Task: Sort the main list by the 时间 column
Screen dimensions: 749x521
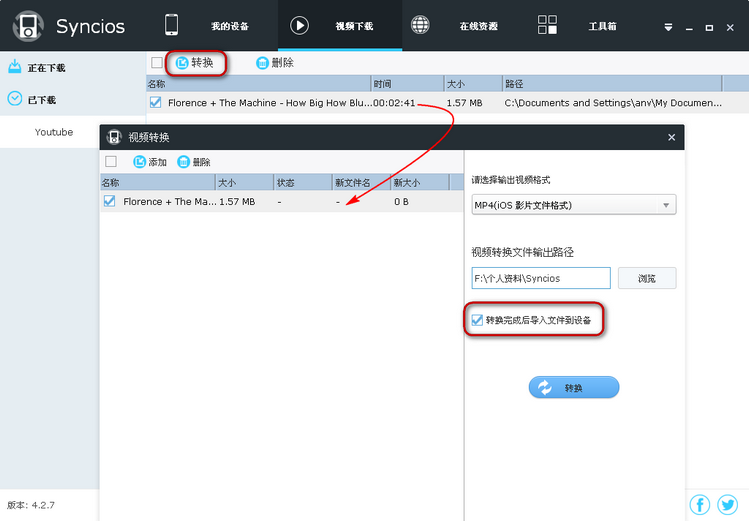Action: (x=407, y=84)
